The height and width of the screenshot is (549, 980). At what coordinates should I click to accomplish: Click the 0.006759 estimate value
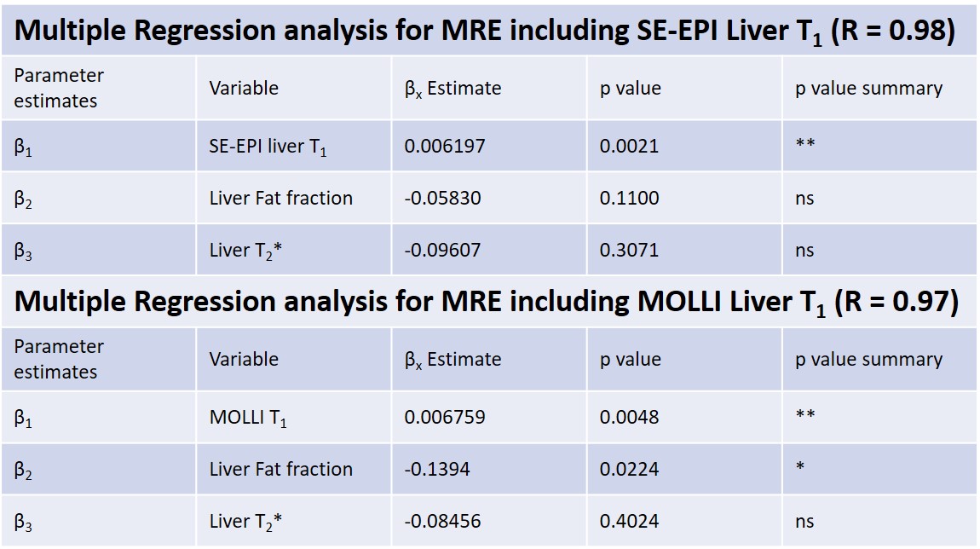pyautogui.click(x=445, y=417)
